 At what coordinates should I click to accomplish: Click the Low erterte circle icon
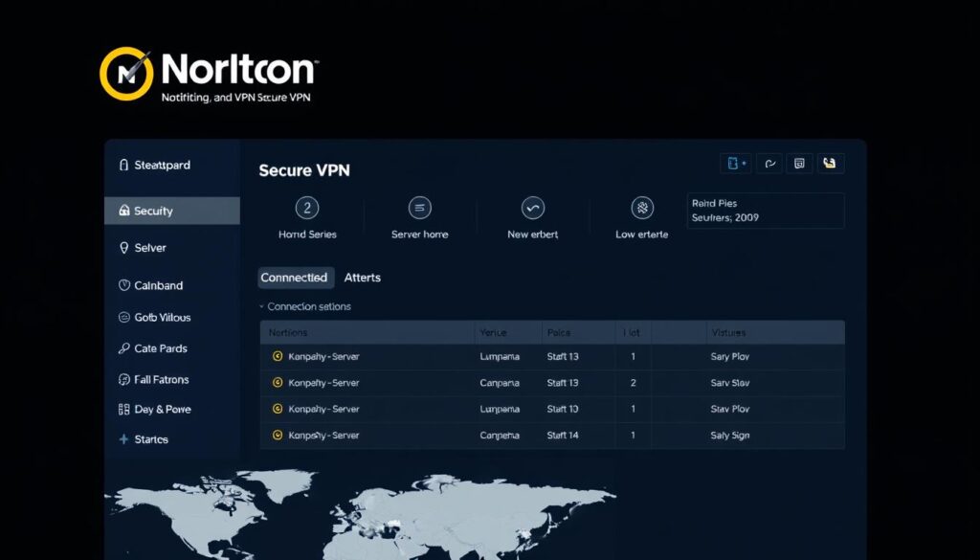pyautogui.click(x=642, y=208)
